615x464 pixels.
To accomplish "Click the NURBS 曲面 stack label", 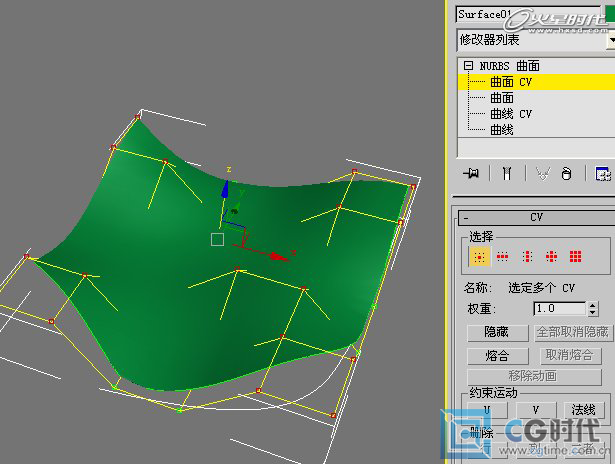I will coord(509,66).
